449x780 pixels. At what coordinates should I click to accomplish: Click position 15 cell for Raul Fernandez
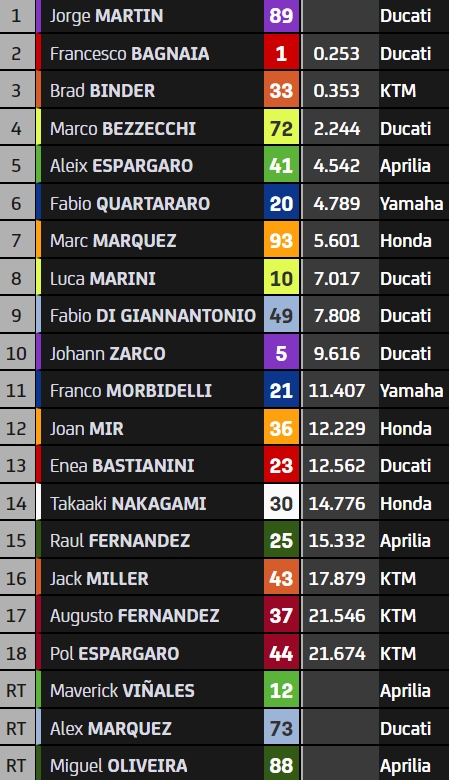[16, 541]
